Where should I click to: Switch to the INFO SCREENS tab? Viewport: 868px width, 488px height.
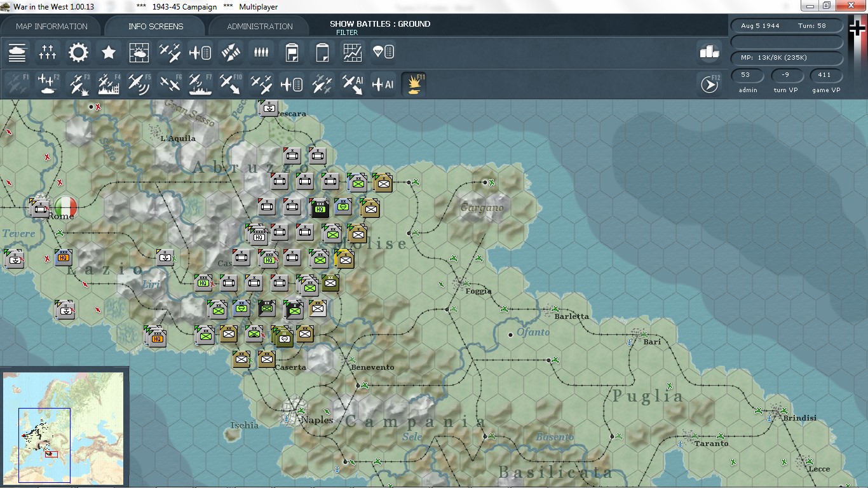pos(156,26)
